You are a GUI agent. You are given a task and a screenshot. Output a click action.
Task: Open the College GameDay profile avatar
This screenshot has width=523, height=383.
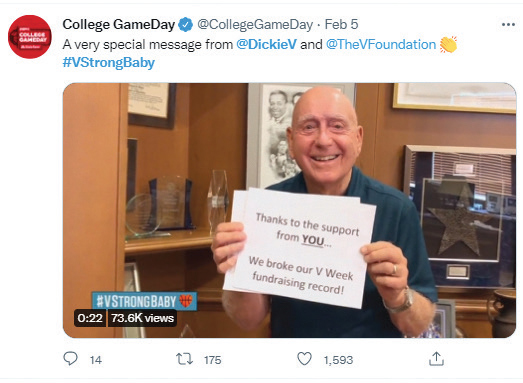point(30,37)
